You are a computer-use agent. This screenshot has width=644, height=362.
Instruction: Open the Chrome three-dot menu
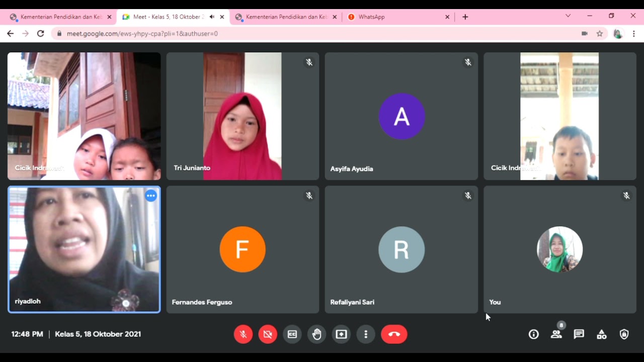click(x=634, y=34)
